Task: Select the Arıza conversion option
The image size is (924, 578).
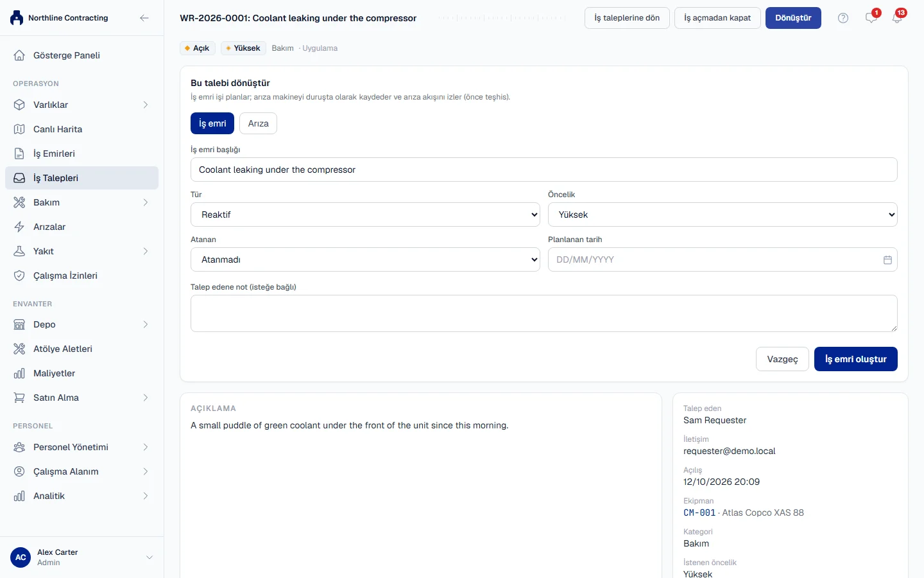Action: pos(258,123)
